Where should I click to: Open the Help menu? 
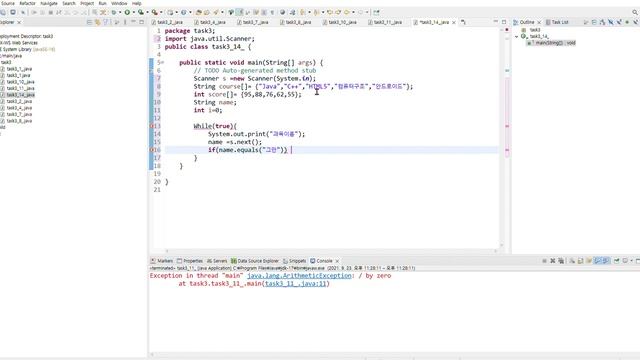[137, 3]
